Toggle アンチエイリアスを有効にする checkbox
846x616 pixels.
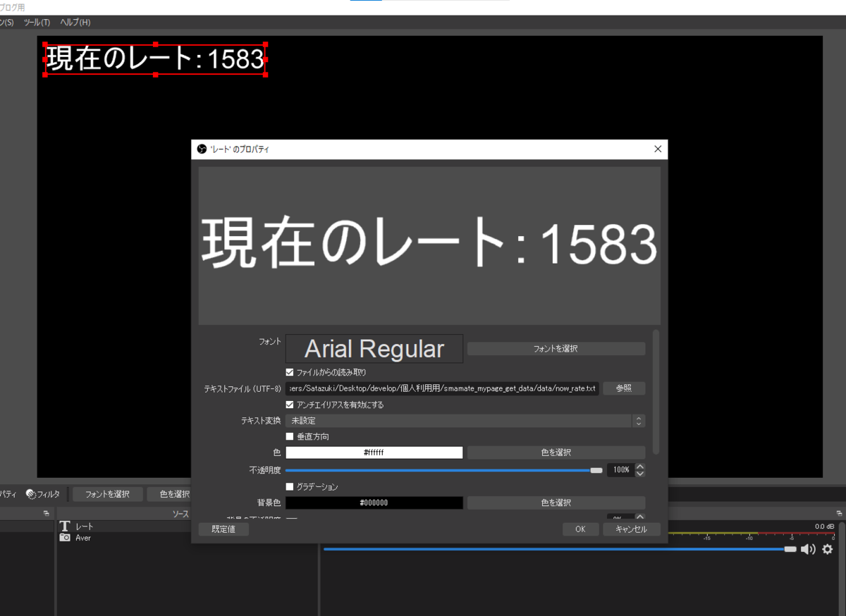pyautogui.click(x=290, y=405)
